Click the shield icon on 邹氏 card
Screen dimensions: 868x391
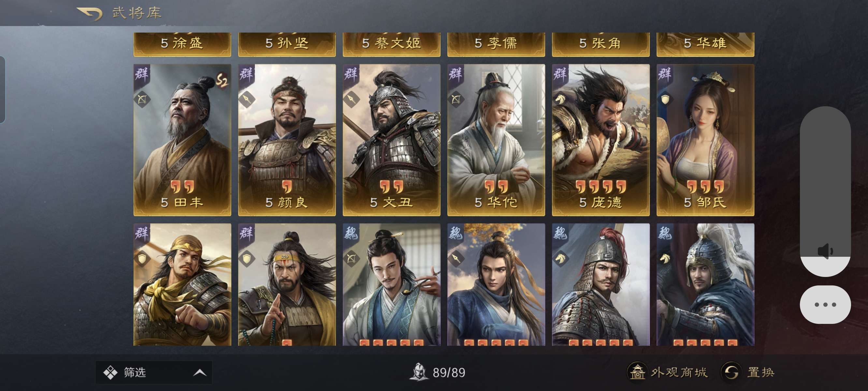[665, 99]
